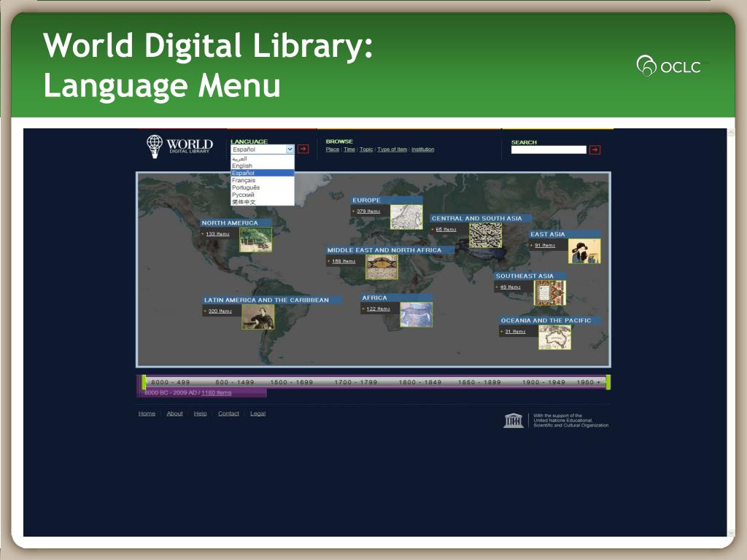Browse by Place link
747x560 pixels.
333,149
